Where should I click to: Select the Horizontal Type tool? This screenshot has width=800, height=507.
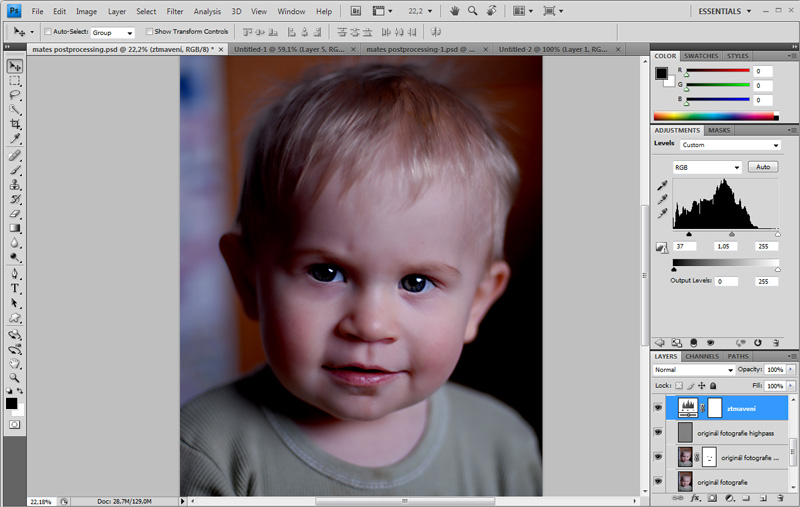(x=15, y=288)
